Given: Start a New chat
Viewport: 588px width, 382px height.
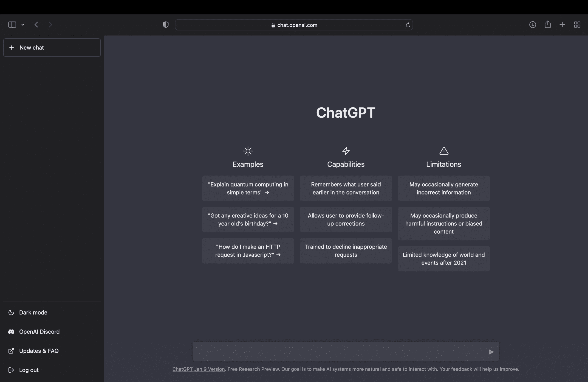Looking at the screenshot, I should pos(52,48).
